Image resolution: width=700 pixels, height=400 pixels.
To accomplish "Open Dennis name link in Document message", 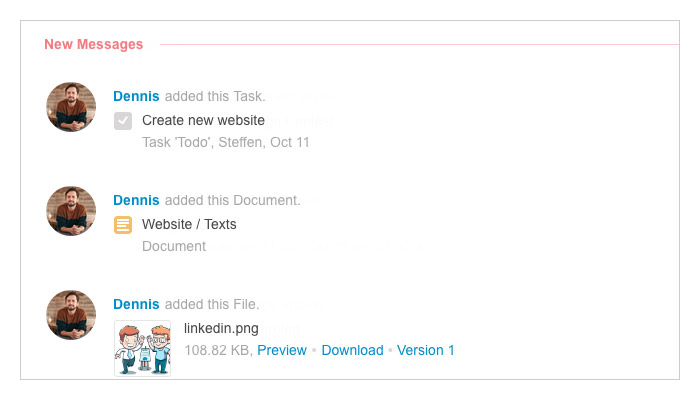I will [x=136, y=200].
